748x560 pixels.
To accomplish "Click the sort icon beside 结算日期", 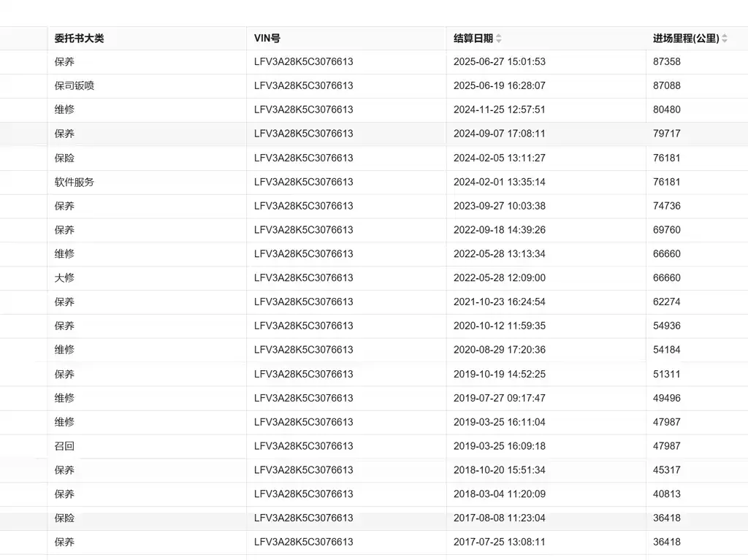I will pos(499,39).
